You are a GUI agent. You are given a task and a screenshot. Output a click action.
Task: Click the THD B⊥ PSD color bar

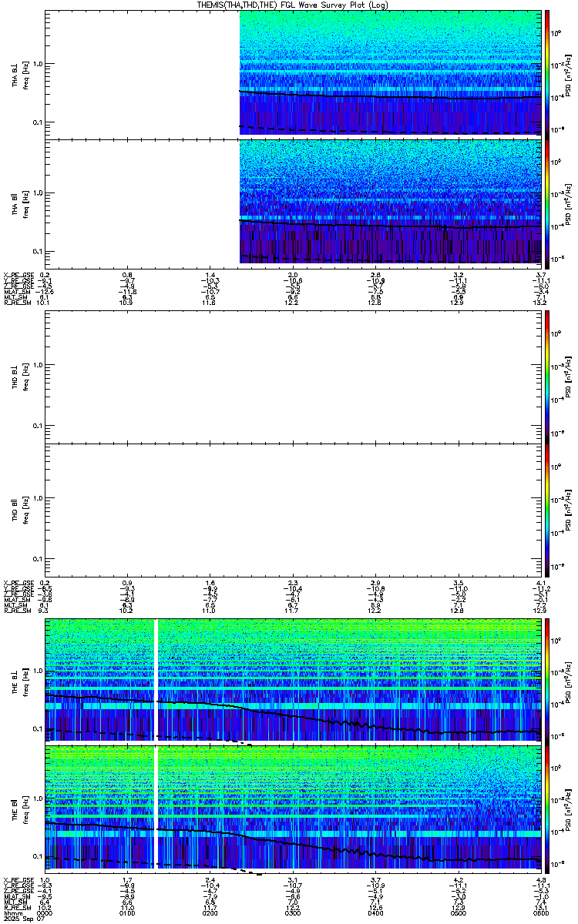(x=547, y=376)
